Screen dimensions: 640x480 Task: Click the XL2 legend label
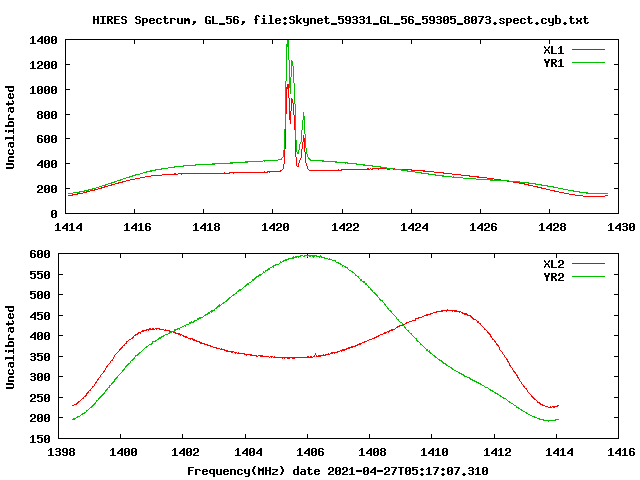553,264
